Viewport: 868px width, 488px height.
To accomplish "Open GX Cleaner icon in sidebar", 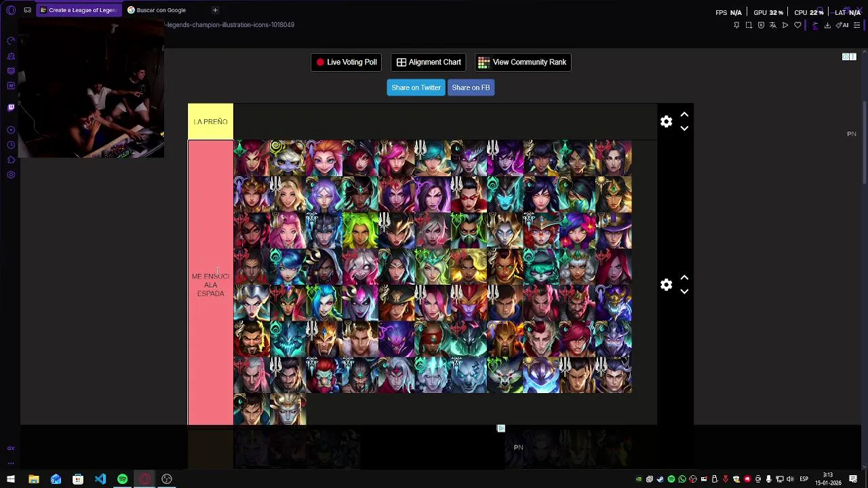I will (x=11, y=56).
